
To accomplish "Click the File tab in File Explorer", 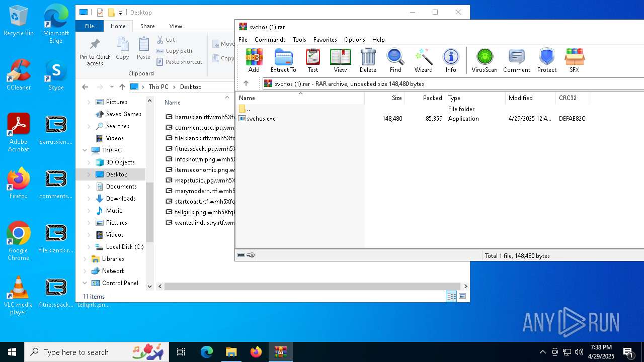I will [89, 26].
